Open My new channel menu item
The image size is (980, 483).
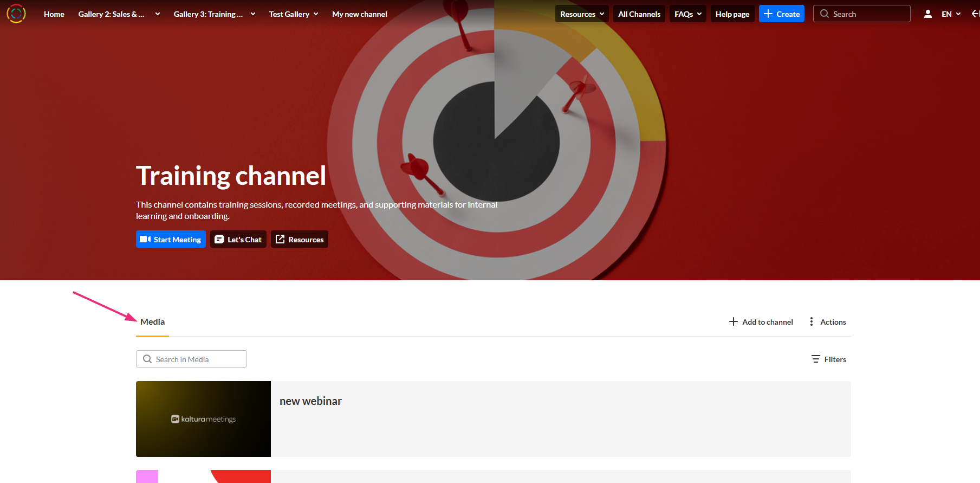360,14
